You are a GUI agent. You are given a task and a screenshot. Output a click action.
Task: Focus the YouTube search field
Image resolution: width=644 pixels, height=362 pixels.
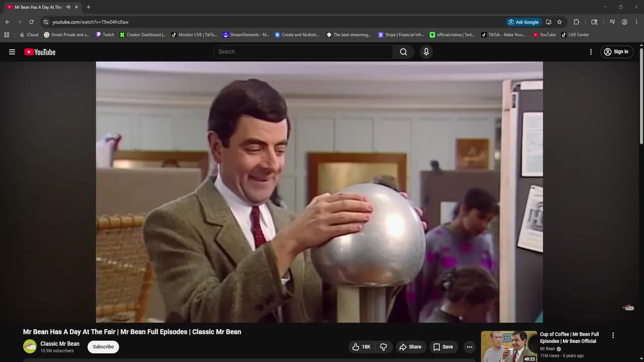303,52
